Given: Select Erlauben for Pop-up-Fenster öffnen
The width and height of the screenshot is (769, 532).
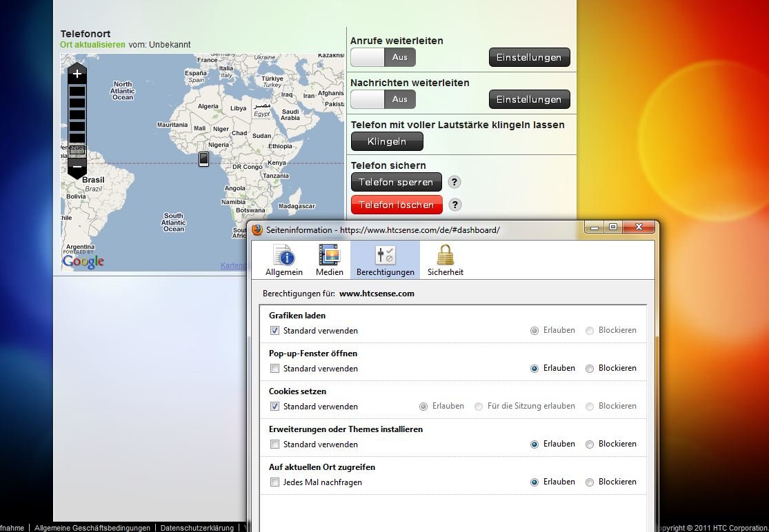Looking at the screenshot, I should pyautogui.click(x=535, y=369).
